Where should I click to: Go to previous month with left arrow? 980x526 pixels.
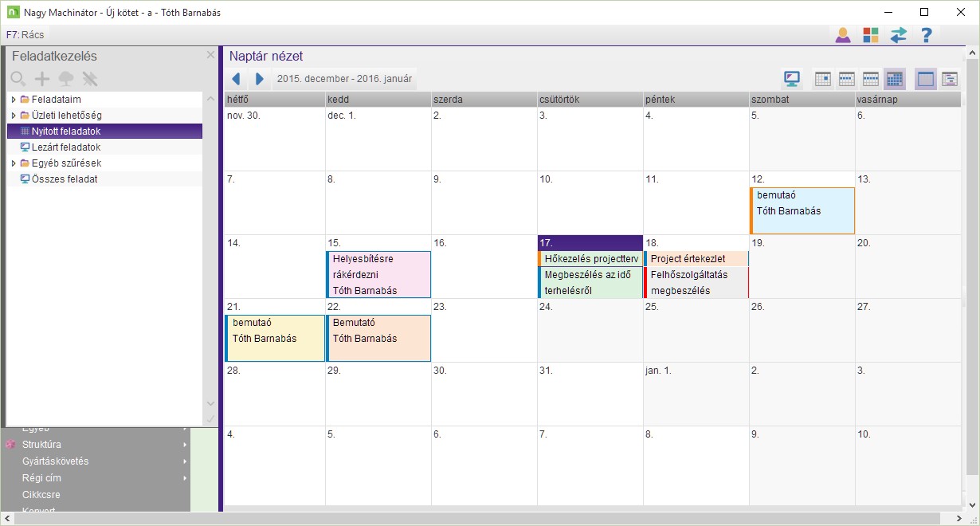tap(236, 79)
